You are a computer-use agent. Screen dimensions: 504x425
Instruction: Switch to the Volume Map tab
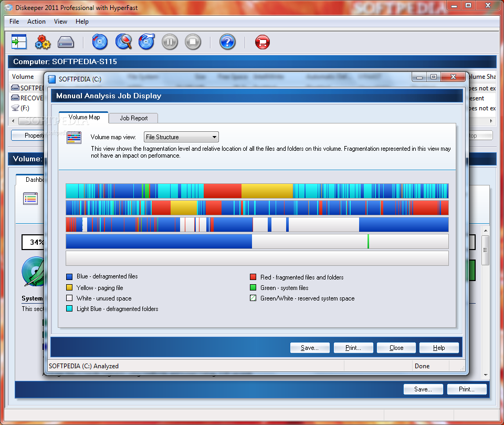[x=84, y=117]
